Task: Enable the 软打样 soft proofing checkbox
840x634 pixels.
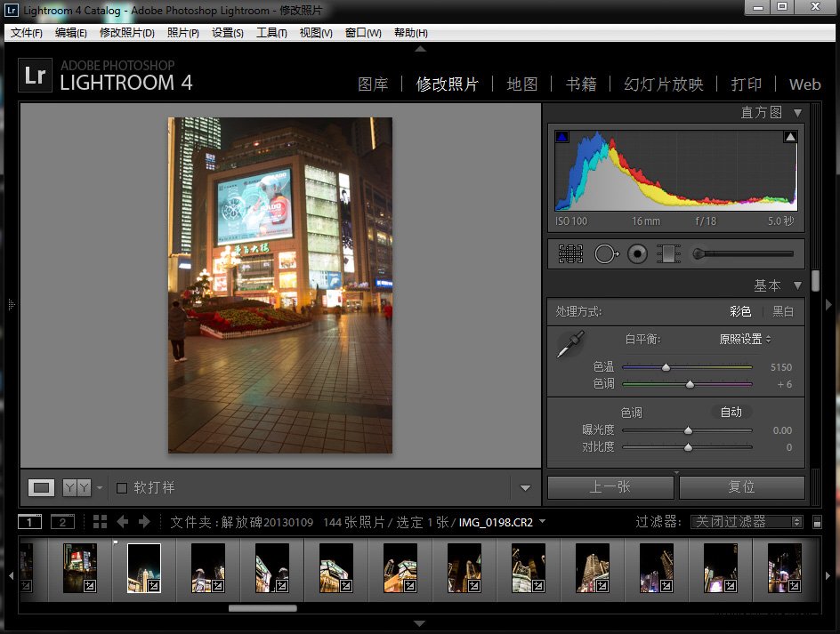Action: 122,487
